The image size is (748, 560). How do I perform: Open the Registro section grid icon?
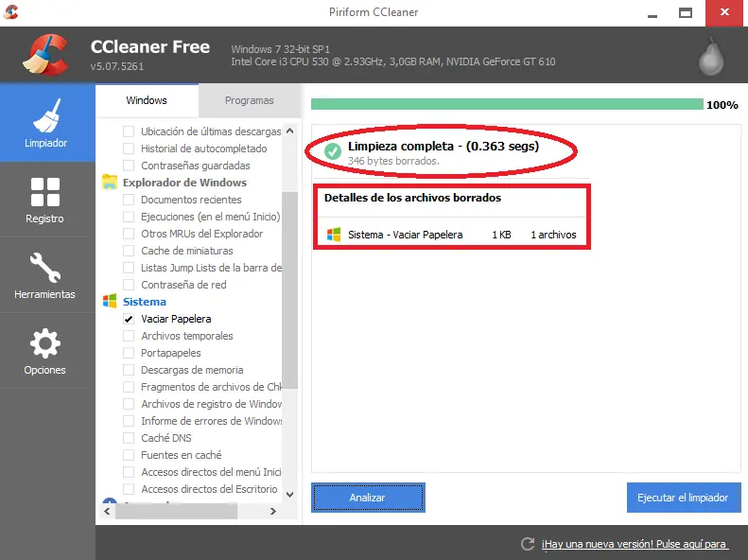click(45, 192)
